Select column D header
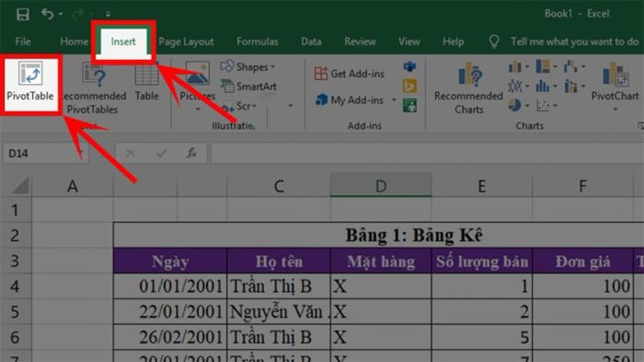Image resolution: width=644 pixels, height=362 pixels. click(381, 186)
